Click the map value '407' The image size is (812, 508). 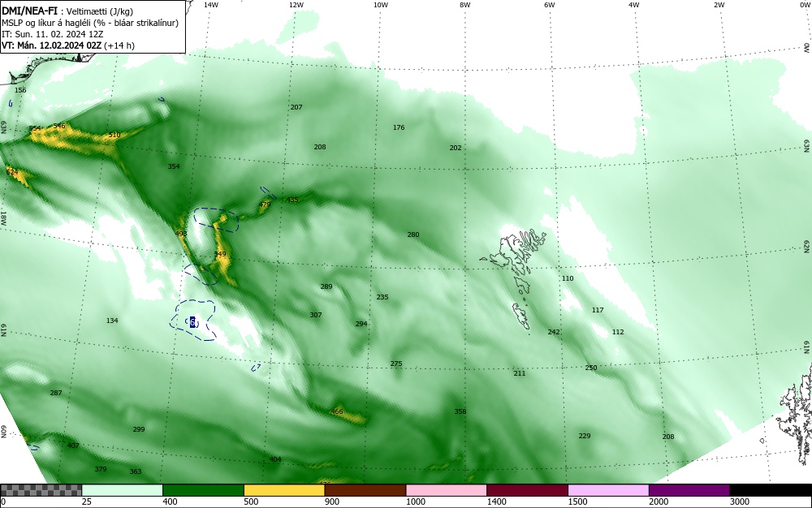click(x=73, y=446)
